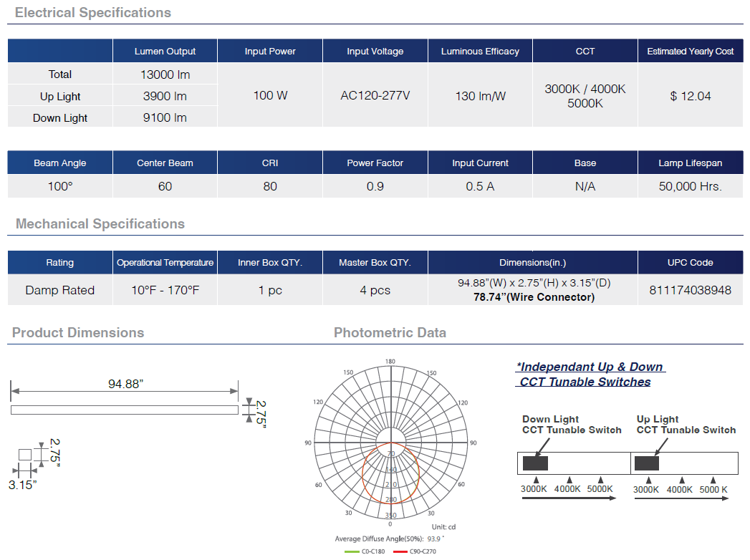Click the small cross-section square drawing
The width and height of the screenshot is (750, 560).
click(x=25, y=454)
